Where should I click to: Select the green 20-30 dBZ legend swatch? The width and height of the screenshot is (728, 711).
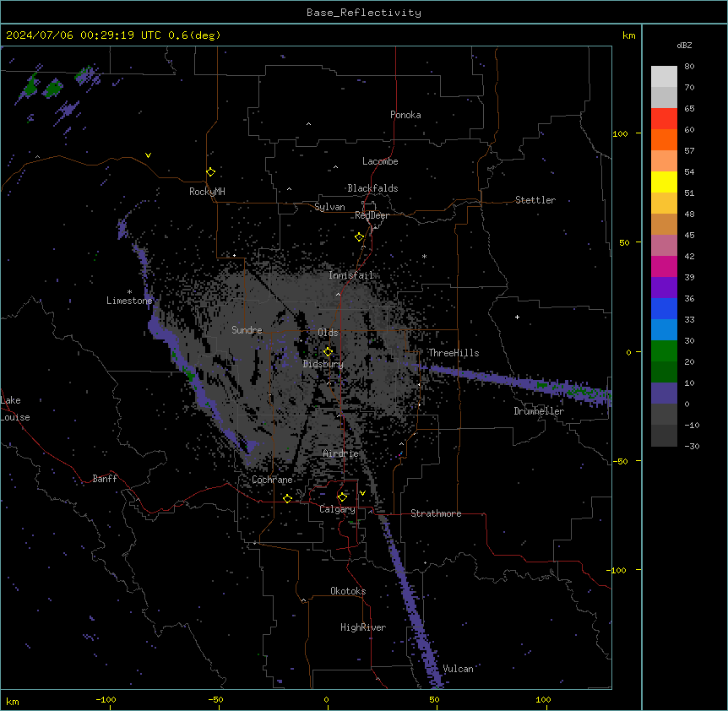(x=664, y=351)
